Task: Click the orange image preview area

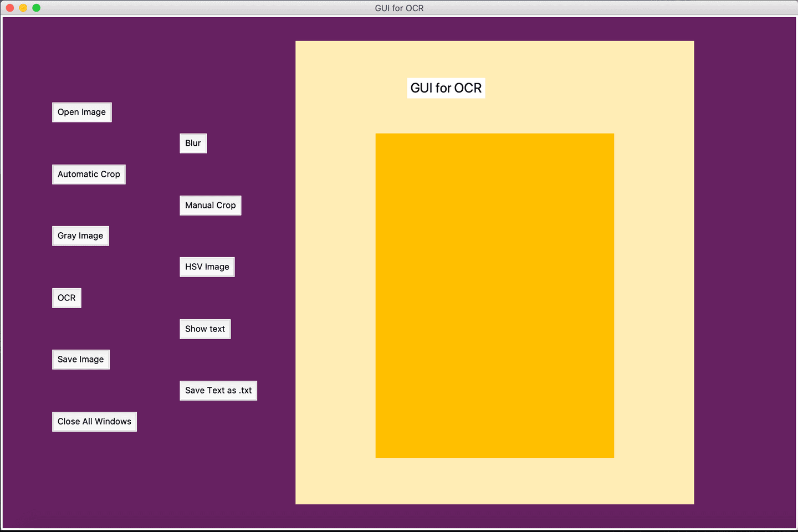Action: pyautogui.click(x=495, y=295)
